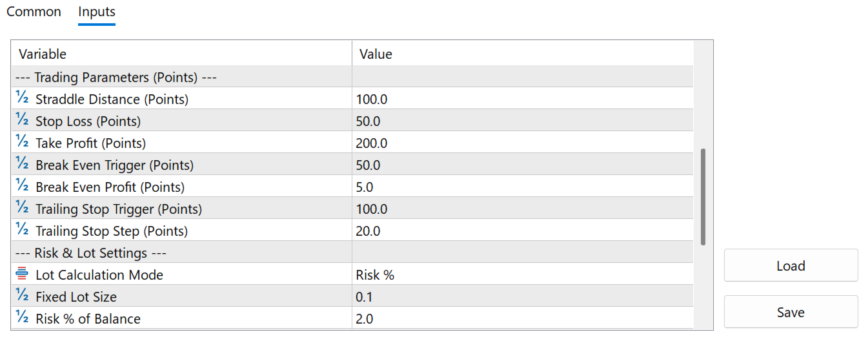Click the Fixed Lot Size row icon

(x=22, y=296)
